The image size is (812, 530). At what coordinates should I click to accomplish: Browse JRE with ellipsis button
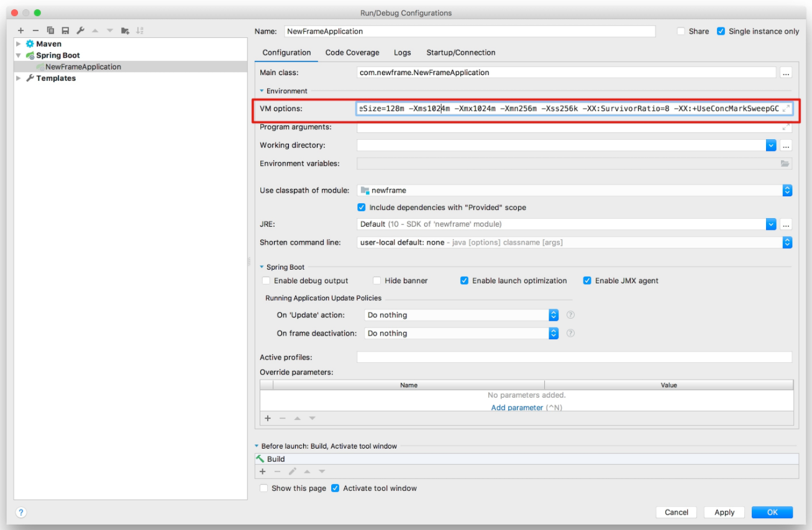tap(786, 224)
